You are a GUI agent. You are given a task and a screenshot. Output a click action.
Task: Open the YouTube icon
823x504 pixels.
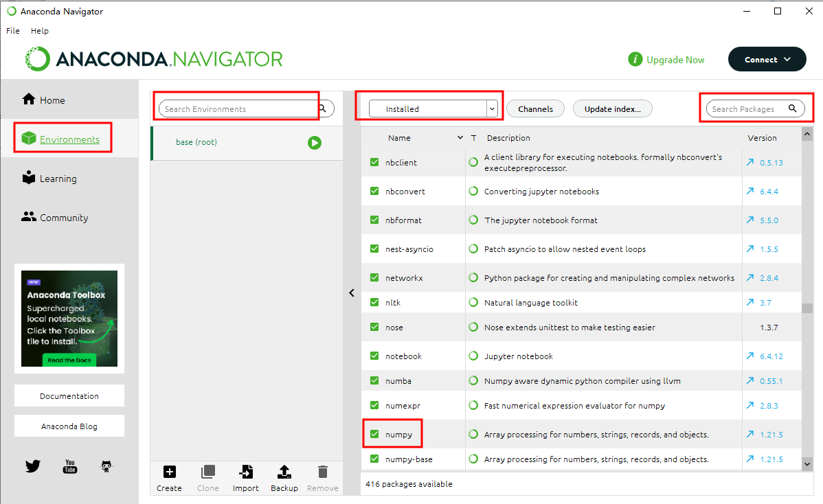pos(70,466)
